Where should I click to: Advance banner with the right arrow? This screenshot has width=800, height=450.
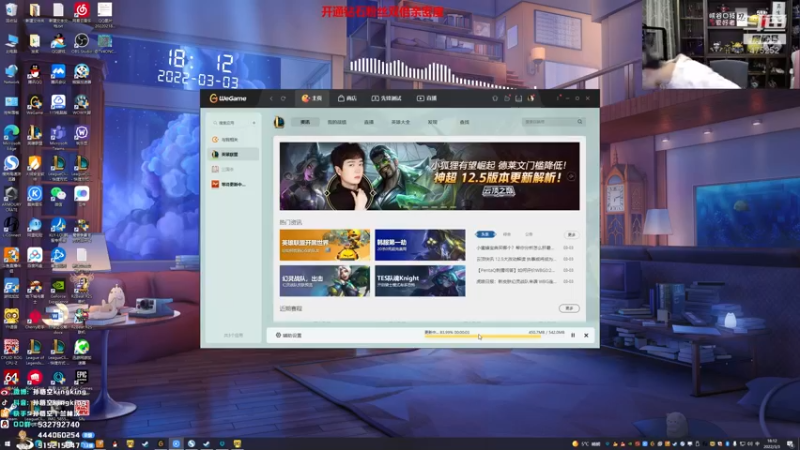click(571, 177)
